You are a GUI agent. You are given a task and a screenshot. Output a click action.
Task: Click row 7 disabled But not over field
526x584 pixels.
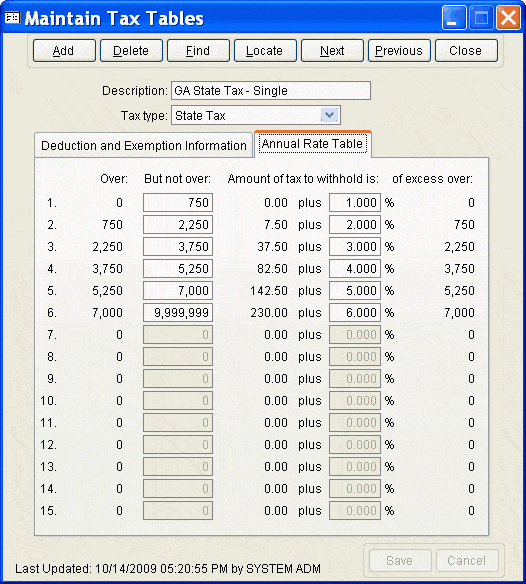tap(178, 334)
